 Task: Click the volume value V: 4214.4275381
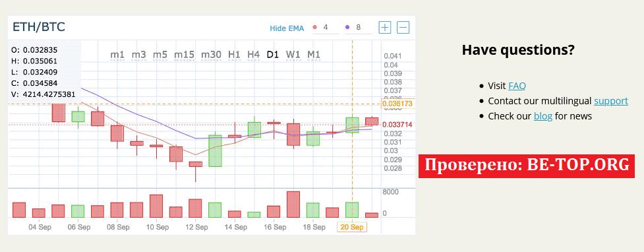tap(44, 94)
